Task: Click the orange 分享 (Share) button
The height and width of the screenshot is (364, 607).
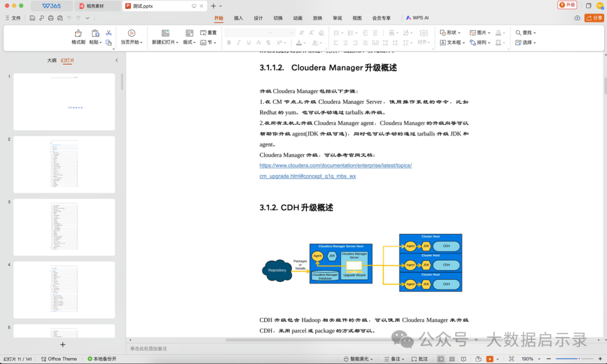Action: pos(594,18)
